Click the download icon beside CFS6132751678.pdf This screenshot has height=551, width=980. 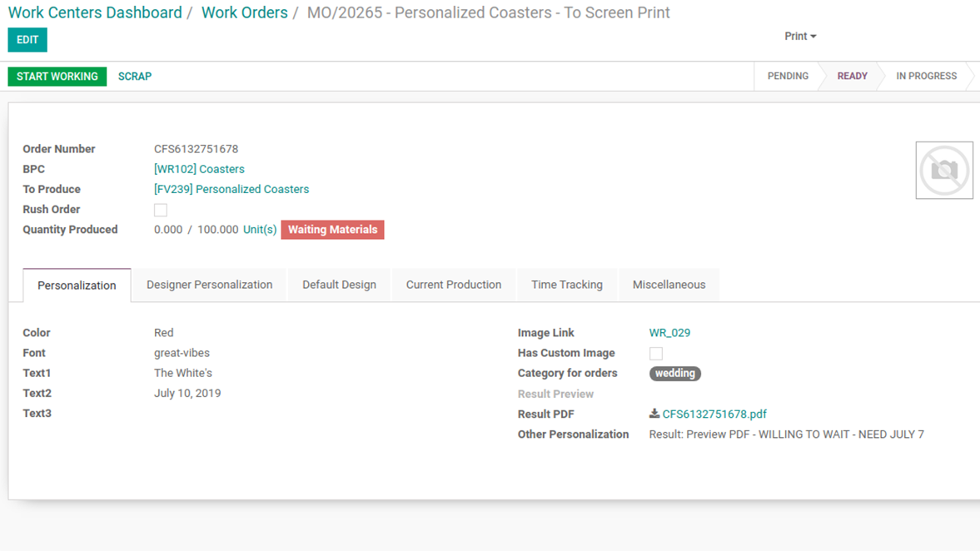654,414
